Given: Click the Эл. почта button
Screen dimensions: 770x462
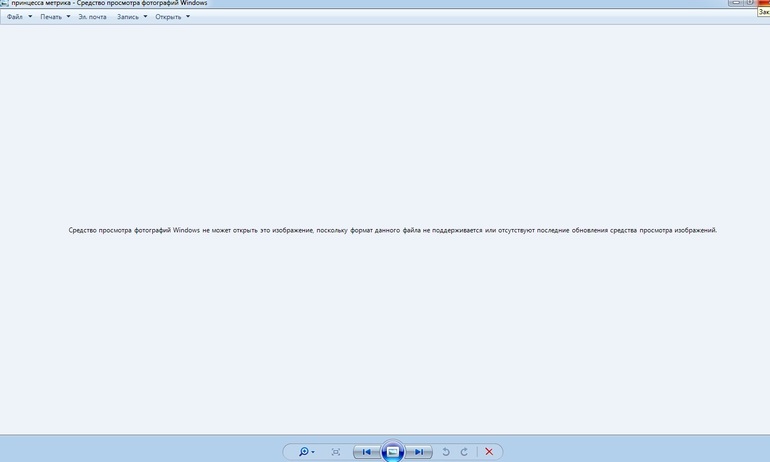Looking at the screenshot, I should coord(92,17).
